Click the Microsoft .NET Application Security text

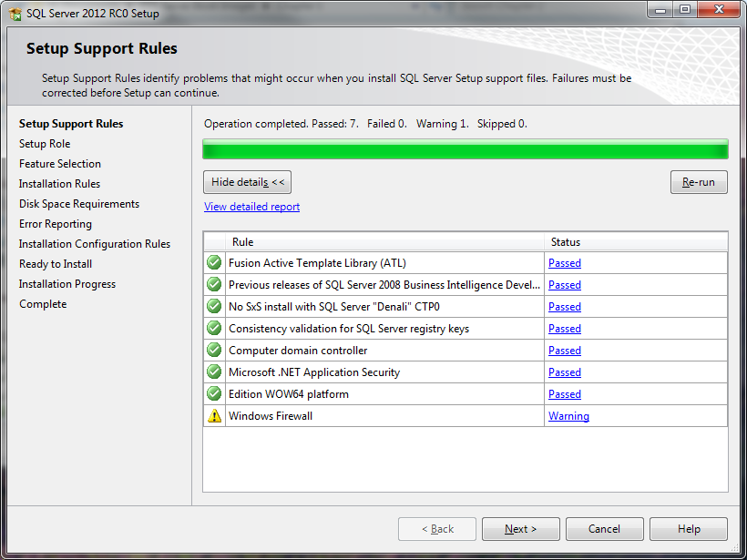(x=314, y=372)
